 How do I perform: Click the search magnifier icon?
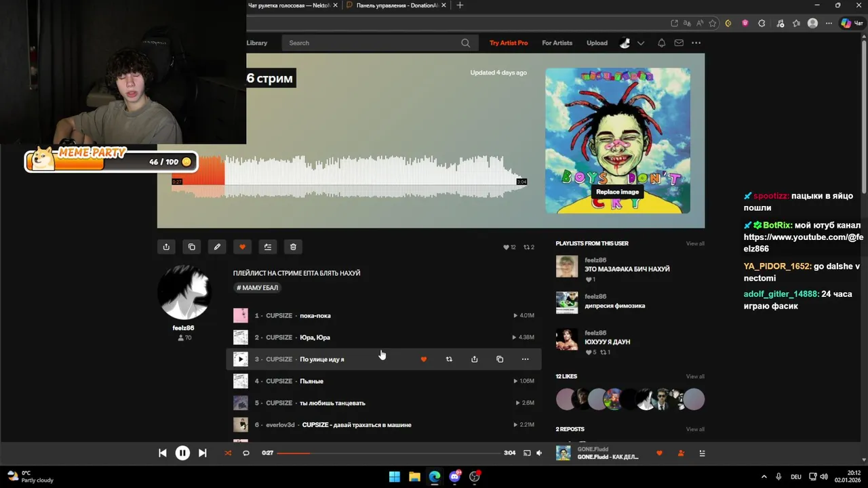pos(465,43)
